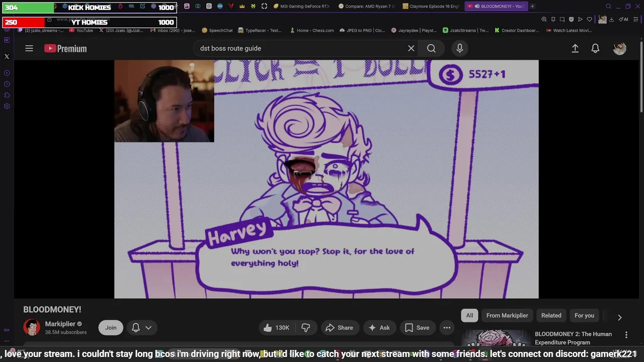
Task: Open JzaloStreams Twitch bookmark
Action: [465, 30]
